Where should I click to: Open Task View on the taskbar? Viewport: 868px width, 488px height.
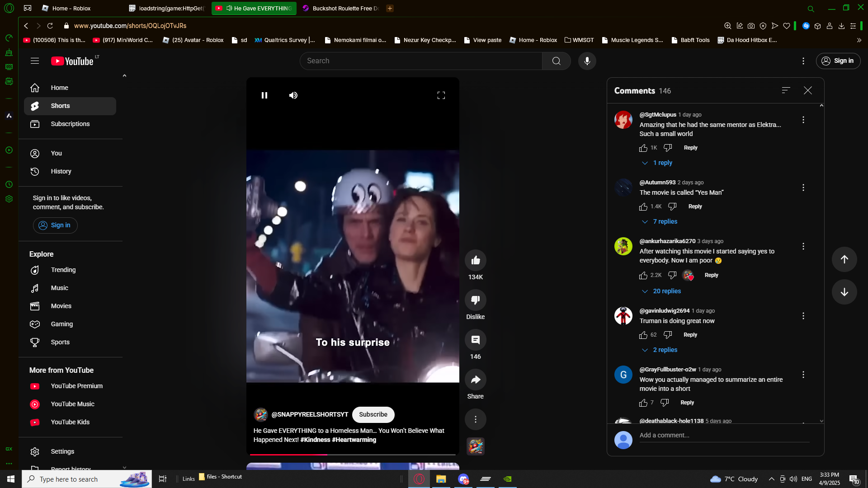coord(163,479)
